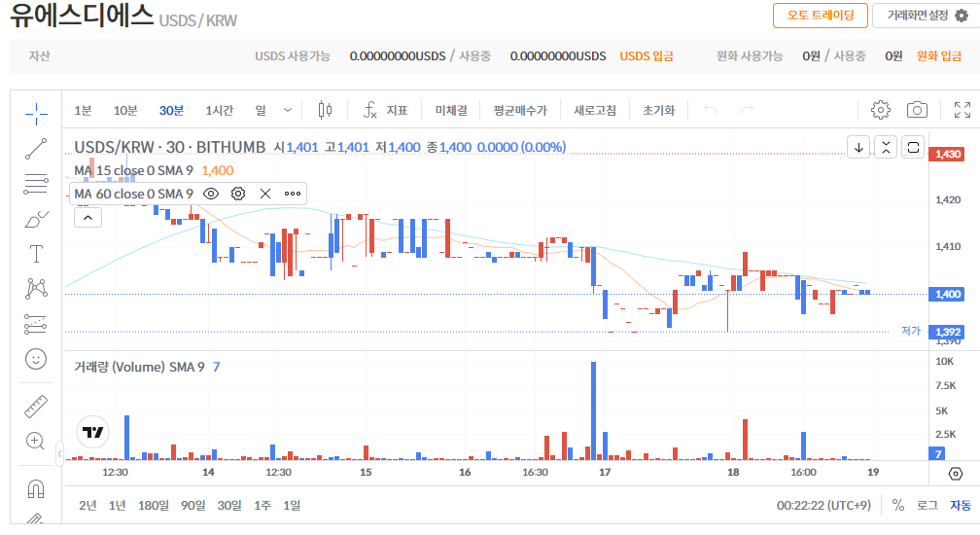This screenshot has height=535, width=980.
Task: Click the 새로고침 refresh button
Action: pyautogui.click(x=595, y=111)
